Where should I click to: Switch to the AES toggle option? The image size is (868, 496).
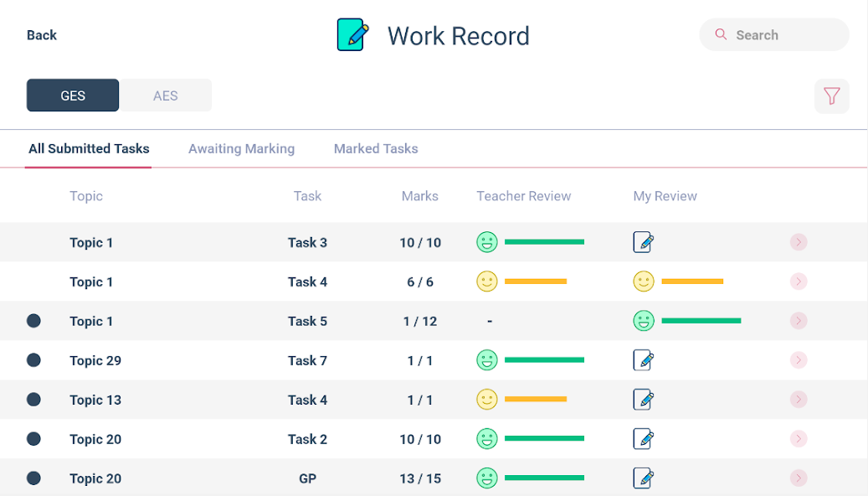pos(166,96)
